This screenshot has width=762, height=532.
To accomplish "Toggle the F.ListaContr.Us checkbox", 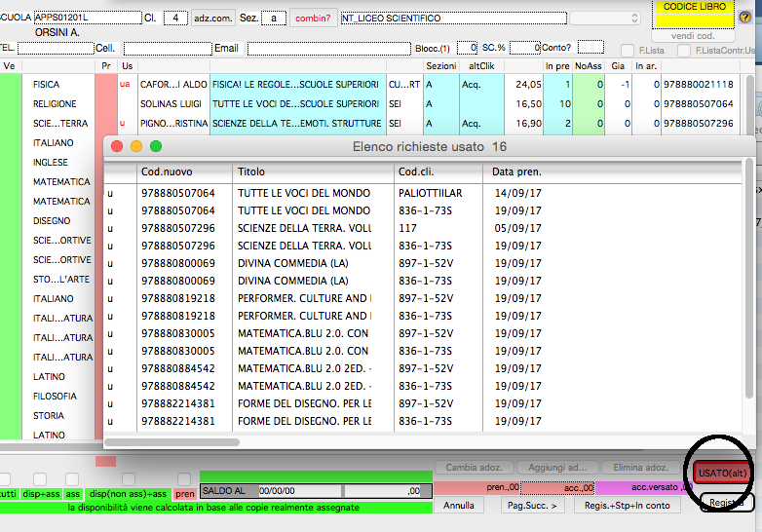I will 684,51.
